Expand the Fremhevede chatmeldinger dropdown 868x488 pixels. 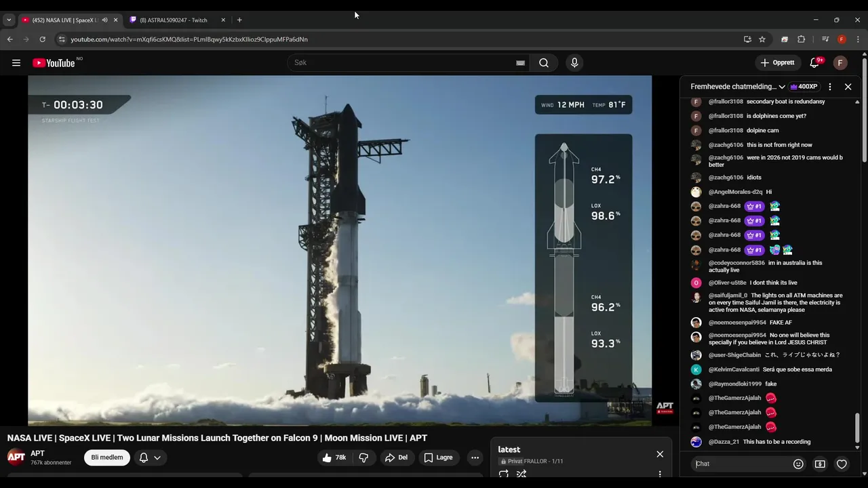(738, 87)
